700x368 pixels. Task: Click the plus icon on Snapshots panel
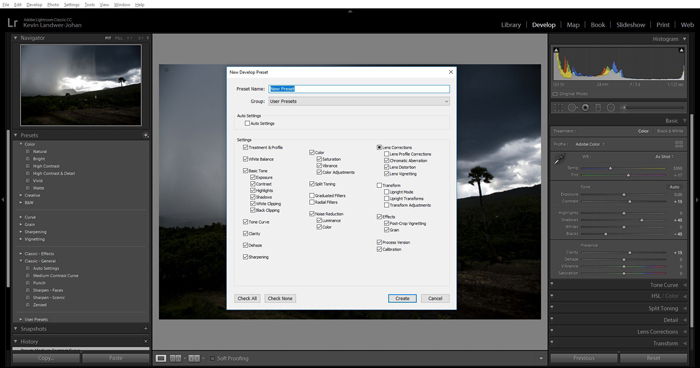click(x=146, y=329)
